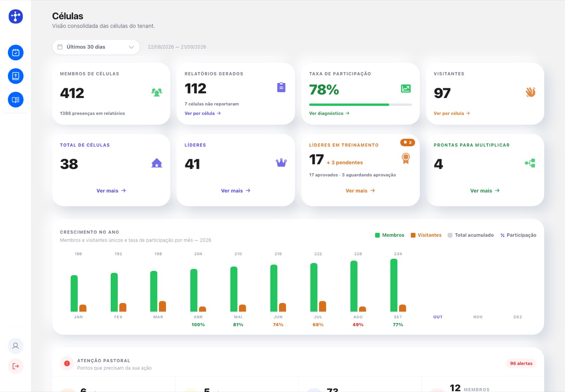Click Ver por célula under Relatórios Gerados
The height and width of the screenshot is (392, 565).
click(203, 113)
